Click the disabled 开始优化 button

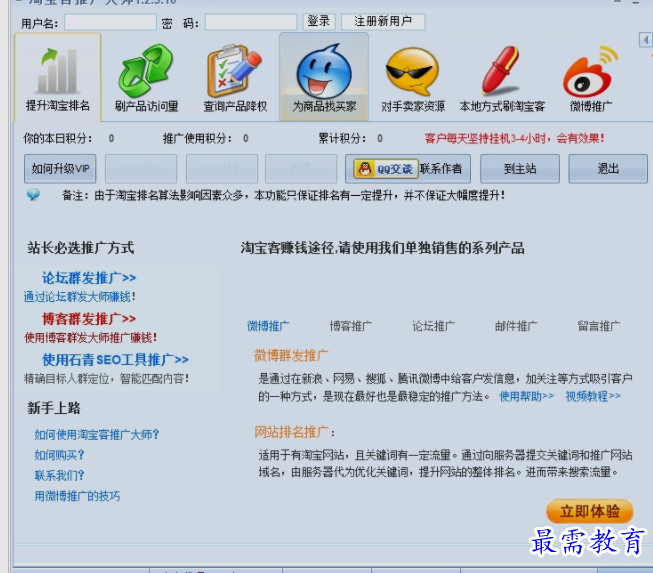click(141, 169)
